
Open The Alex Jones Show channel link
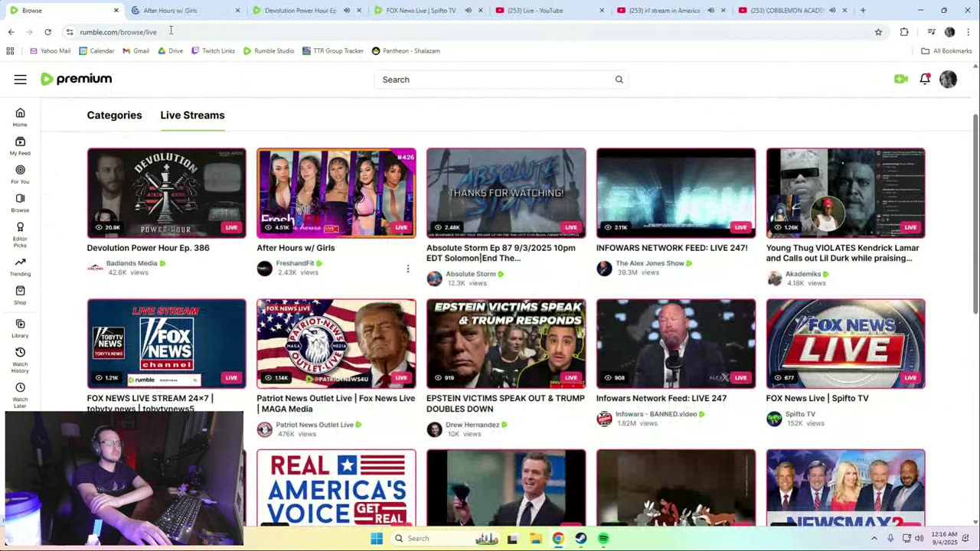click(650, 263)
